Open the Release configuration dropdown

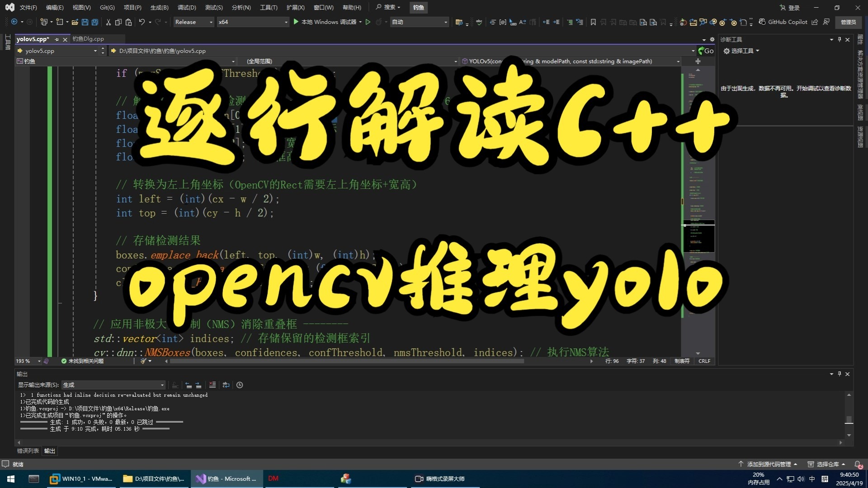(x=194, y=22)
